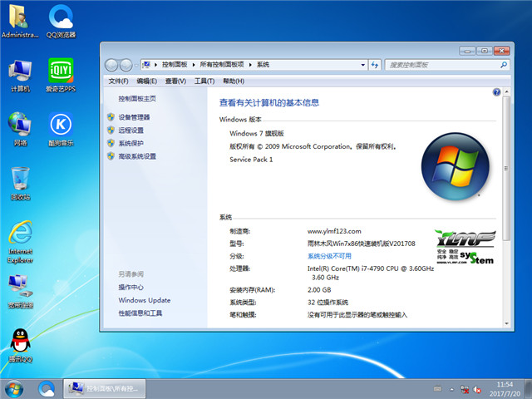
Task: Go to 控制面板主页
Action: [x=137, y=99]
